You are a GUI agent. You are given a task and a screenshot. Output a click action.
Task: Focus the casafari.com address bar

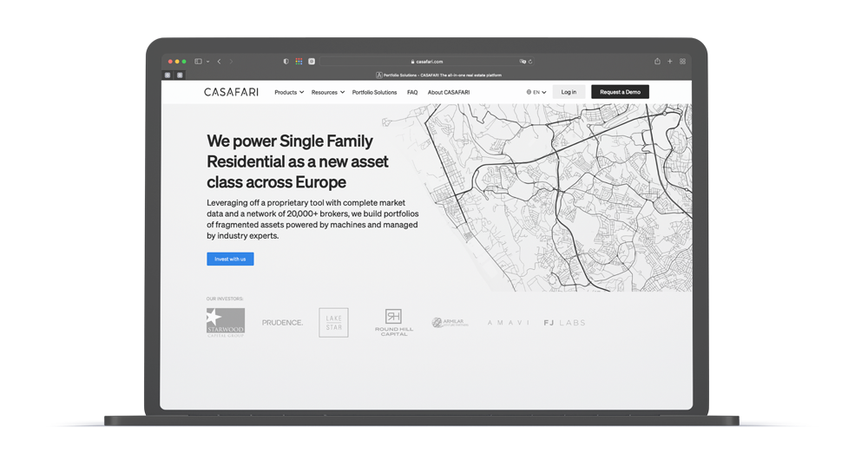coord(427,62)
